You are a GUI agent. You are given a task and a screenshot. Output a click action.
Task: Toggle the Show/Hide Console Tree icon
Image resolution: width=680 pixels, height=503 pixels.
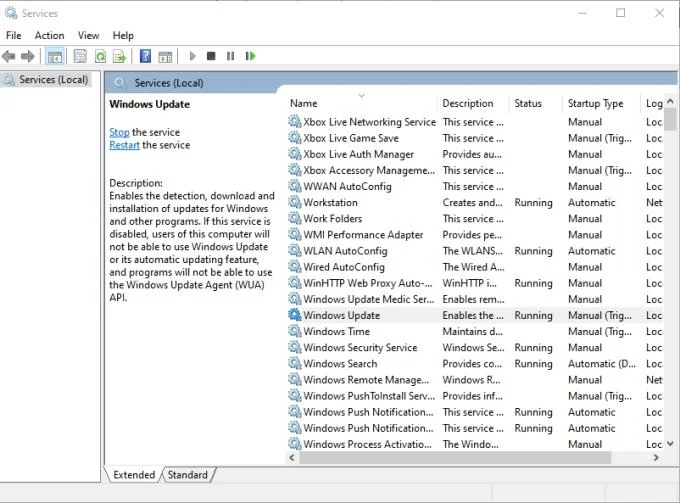tap(55, 56)
